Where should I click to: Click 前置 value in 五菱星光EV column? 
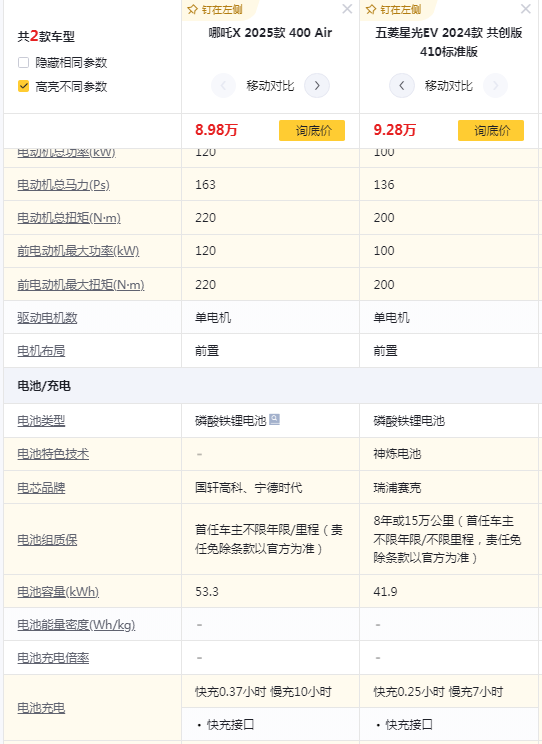(x=385, y=351)
